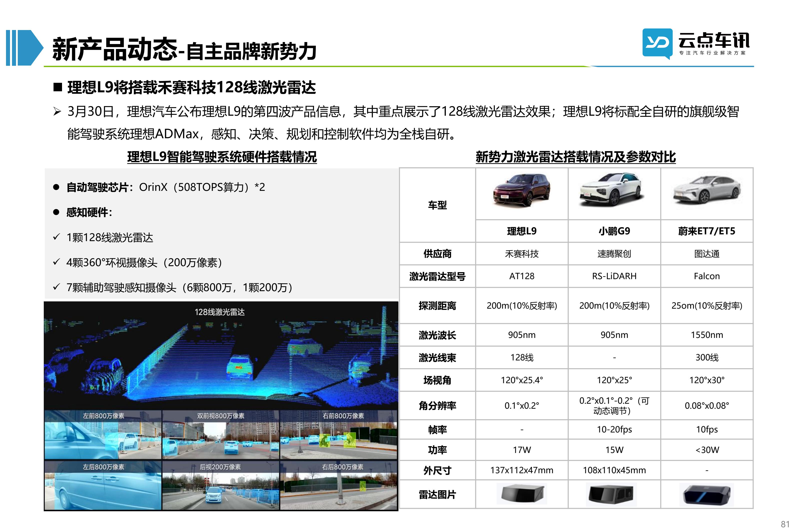Select the 17W power cell
Screen dimensions: 798x532
tap(522, 450)
